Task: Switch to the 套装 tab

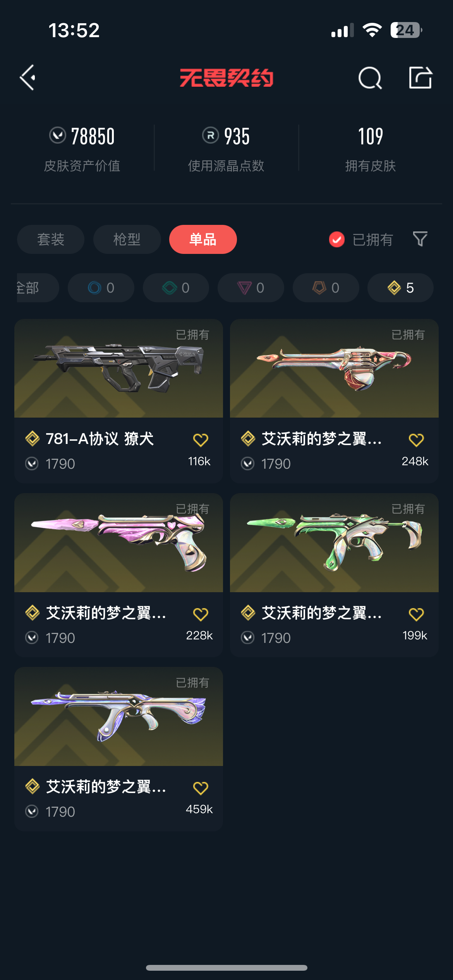Action: click(x=51, y=239)
